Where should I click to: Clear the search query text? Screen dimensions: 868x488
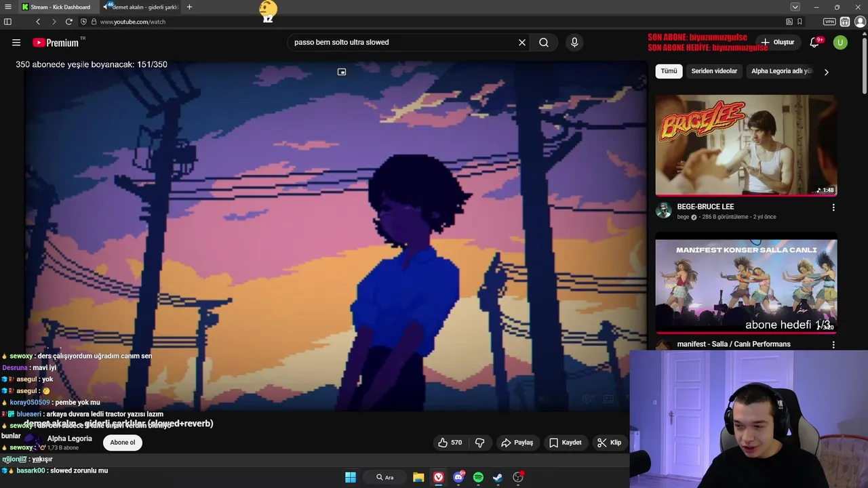coord(522,42)
